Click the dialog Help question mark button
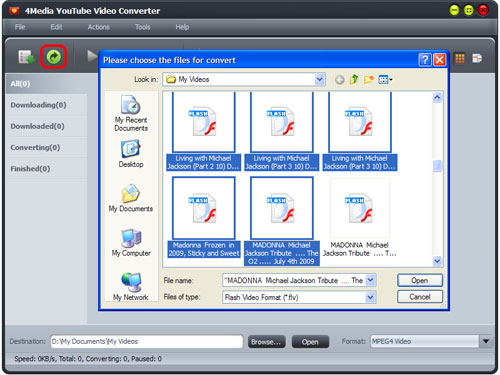This screenshot has width=500, height=375. tap(425, 60)
